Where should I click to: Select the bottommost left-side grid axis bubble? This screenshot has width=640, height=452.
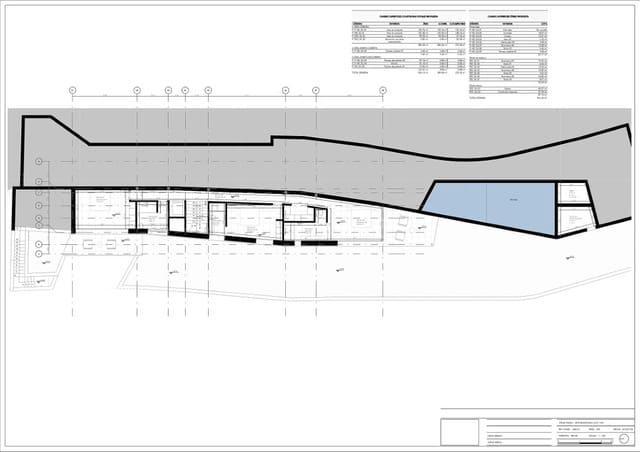39,254
